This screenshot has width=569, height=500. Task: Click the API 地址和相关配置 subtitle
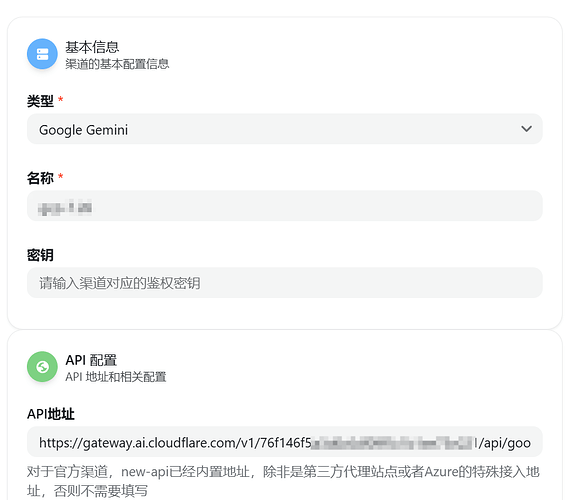[116, 377]
